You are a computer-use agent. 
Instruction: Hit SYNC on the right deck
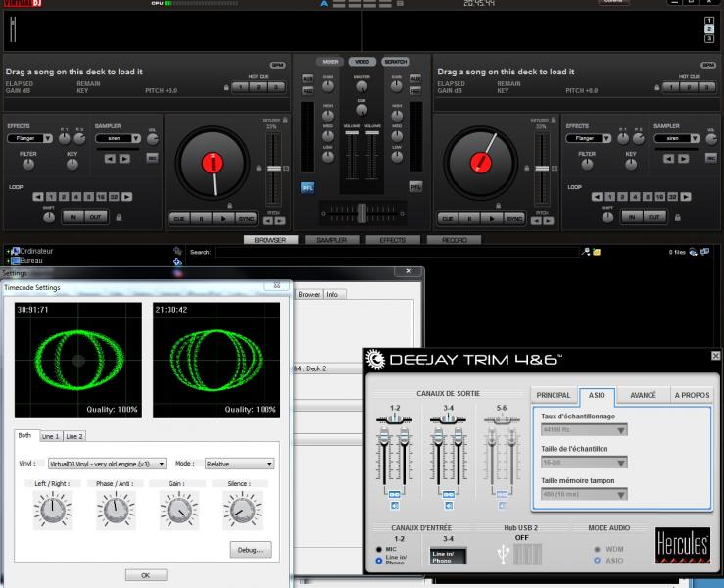[515, 219]
